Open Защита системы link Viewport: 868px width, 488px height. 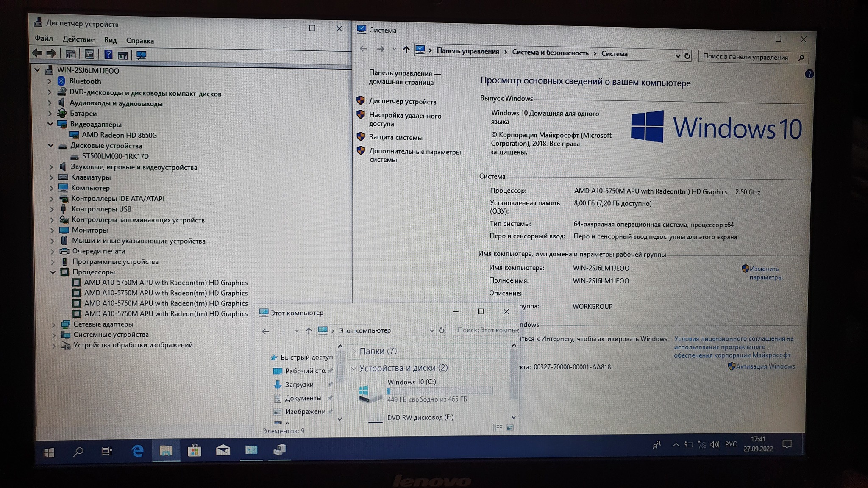(396, 138)
